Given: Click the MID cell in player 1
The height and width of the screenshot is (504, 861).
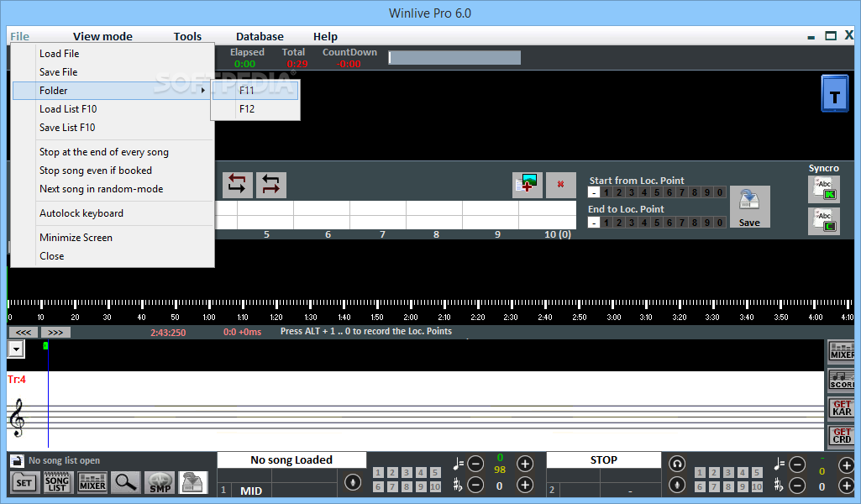Looking at the screenshot, I should tap(251, 491).
